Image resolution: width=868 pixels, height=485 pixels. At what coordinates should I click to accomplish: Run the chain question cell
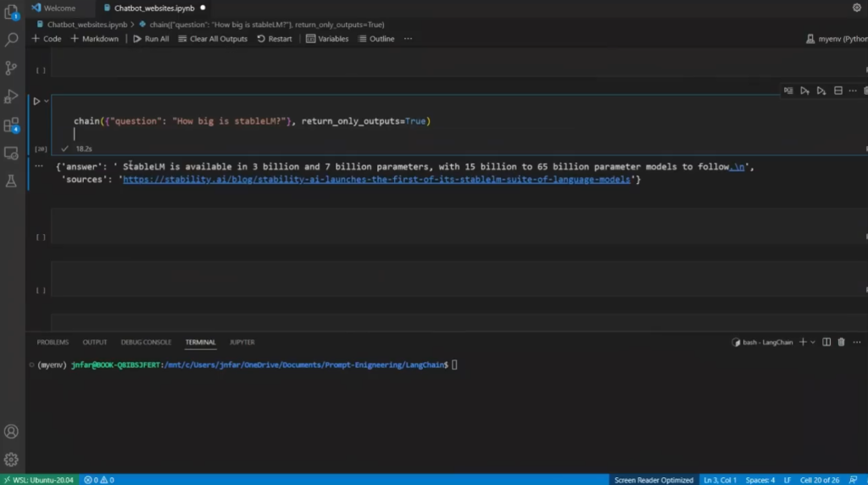[36, 101]
